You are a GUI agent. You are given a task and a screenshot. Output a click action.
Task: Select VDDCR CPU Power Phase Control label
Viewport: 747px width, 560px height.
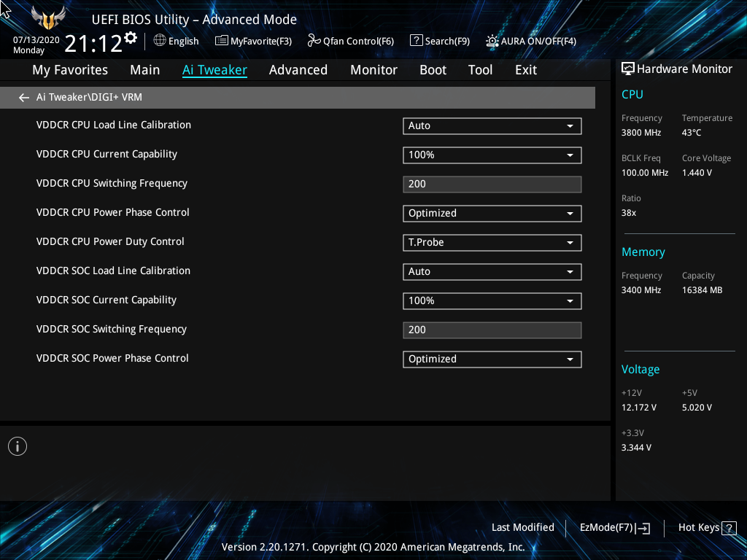coord(112,212)
